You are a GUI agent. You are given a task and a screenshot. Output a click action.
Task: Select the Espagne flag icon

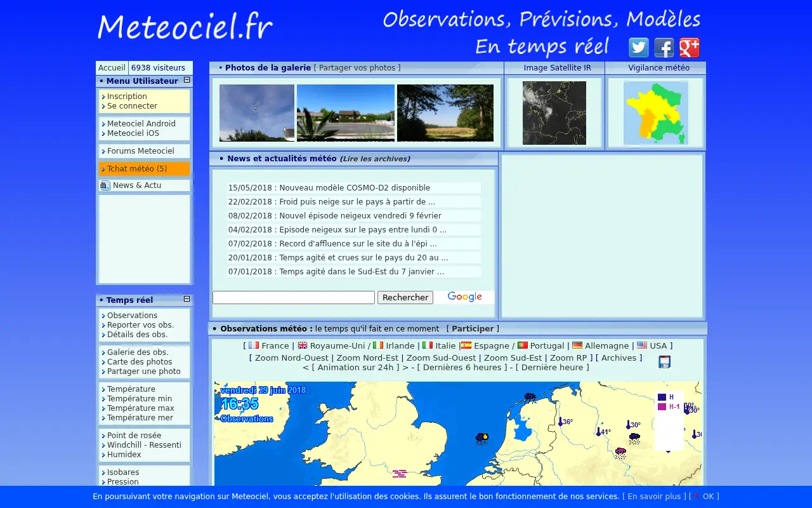(x=466, y=345)
